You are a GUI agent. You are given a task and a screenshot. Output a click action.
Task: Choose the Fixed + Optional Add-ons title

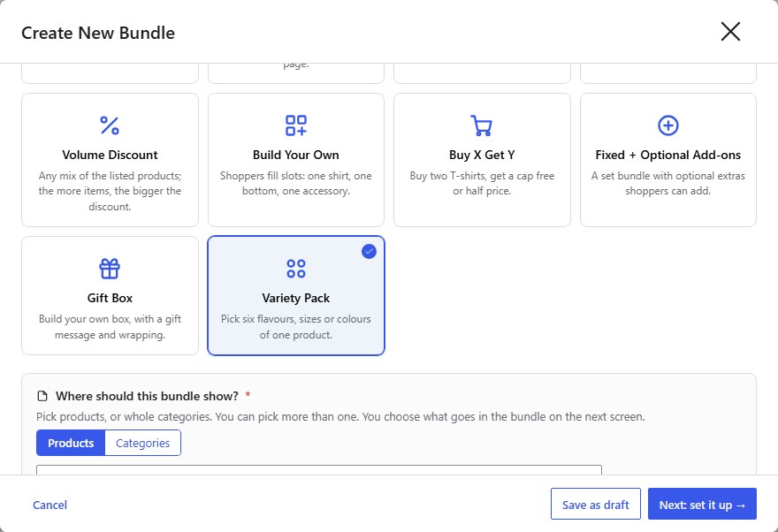coord(667,155)
